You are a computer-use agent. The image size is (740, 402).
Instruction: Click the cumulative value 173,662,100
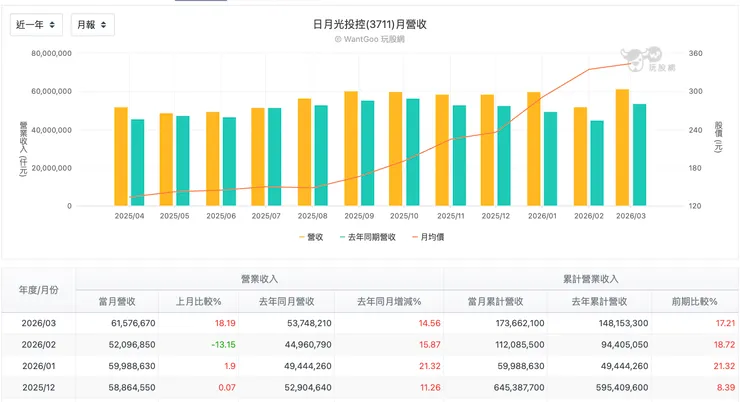(520, 323)
